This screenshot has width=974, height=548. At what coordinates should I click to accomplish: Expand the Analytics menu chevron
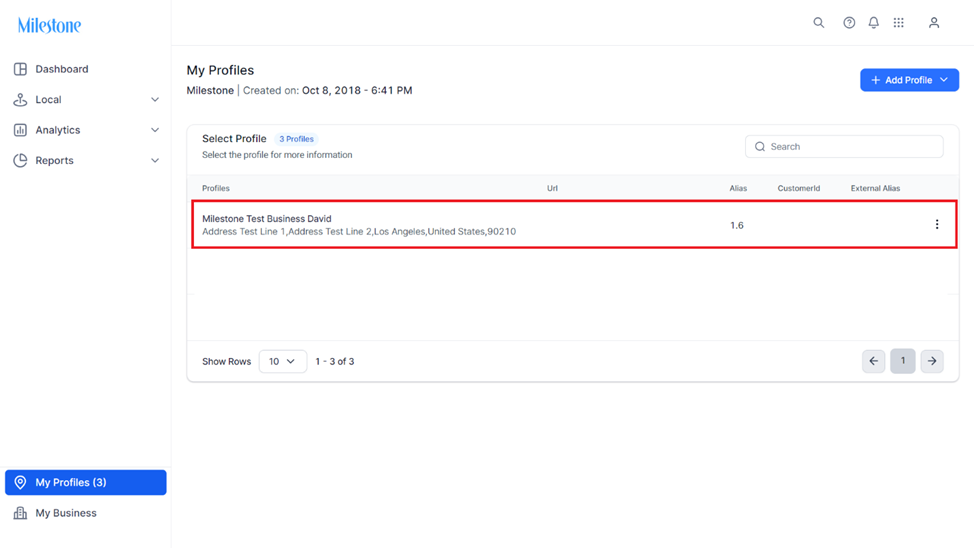155,130
